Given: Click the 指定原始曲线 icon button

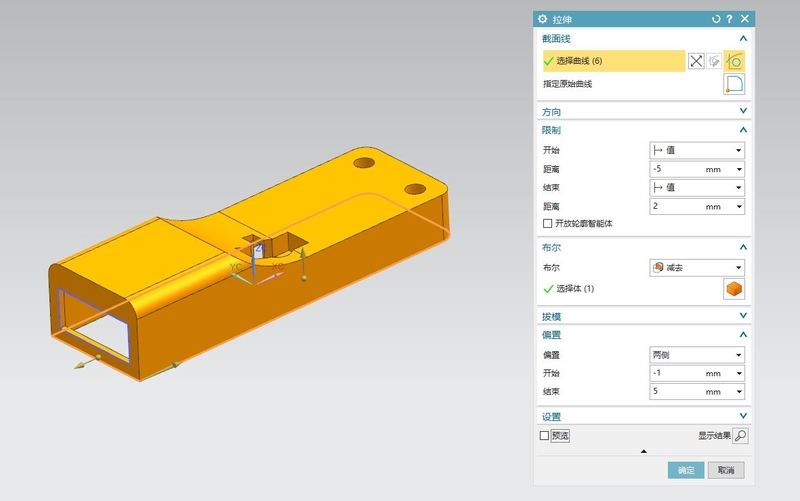Looking at the screenshot, I should click(x=734, y=84).
